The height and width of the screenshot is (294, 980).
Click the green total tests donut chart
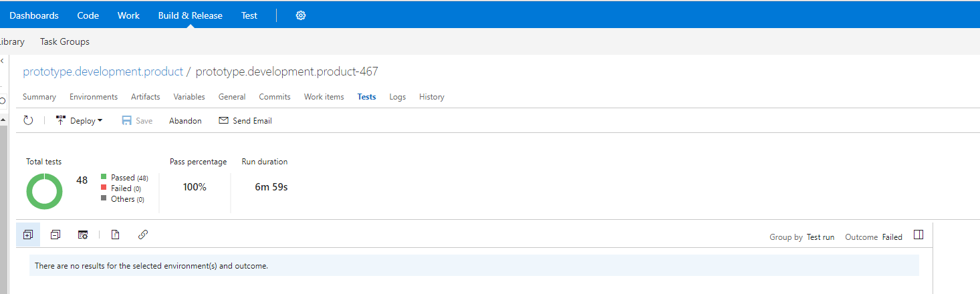tap(44, 191)
